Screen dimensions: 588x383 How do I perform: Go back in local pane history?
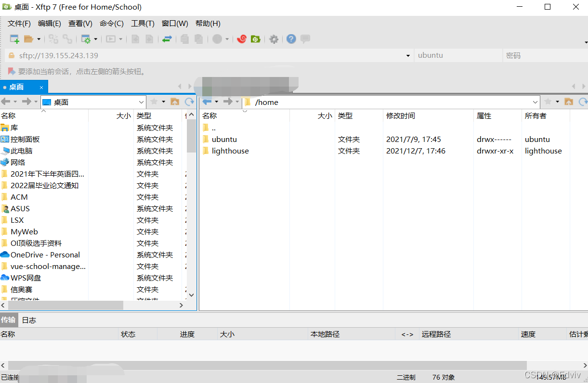point(6,102)
